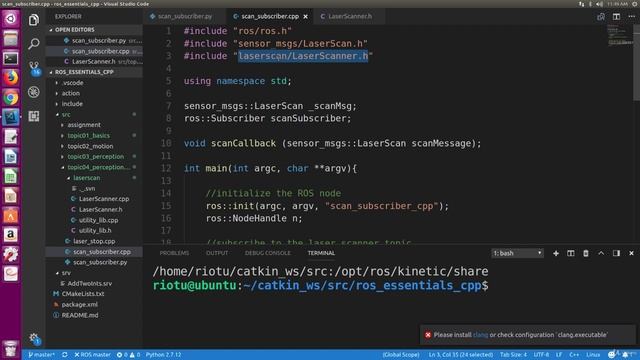This screenshot has height=360, width=640.
Task: Change Tab Size: 4 indentation setting
Action: point(513,355)
